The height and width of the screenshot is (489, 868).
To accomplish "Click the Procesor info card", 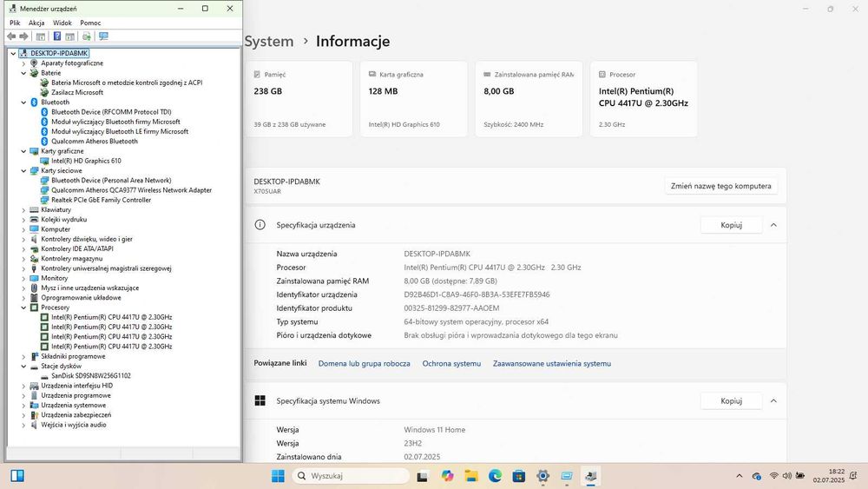I will [x=644, y=99].
